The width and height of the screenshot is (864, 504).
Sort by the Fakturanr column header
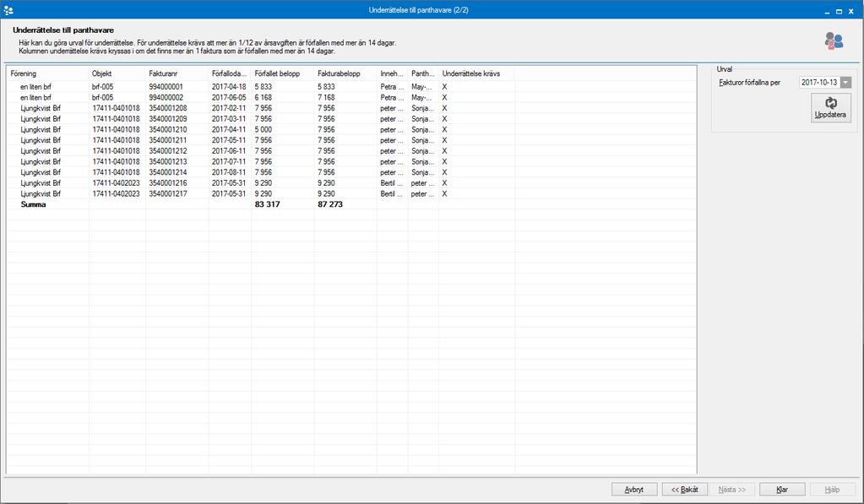point(177,73)
